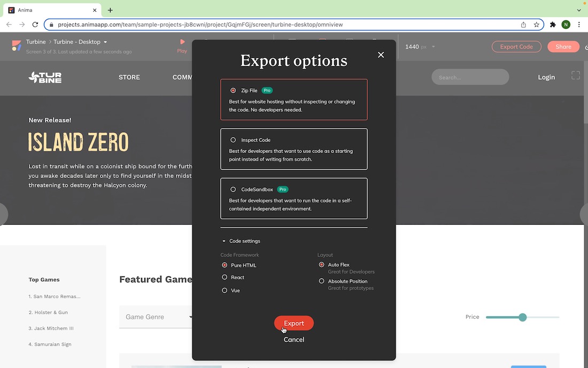Image resolution: width=588 pixels, height=368 pixels.
Task: Click the share page icon in the address bar
Action: pyautogui.click(x=523, y=25)
